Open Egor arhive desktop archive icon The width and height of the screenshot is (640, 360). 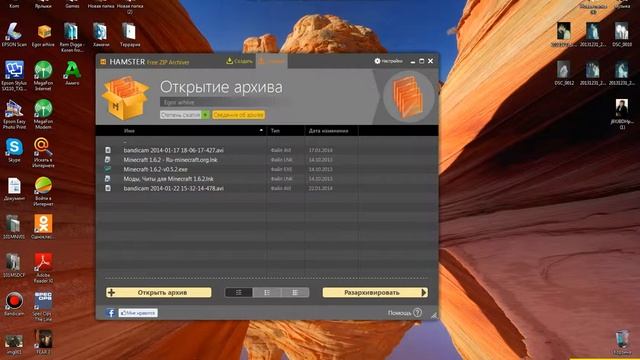[43, 35]
